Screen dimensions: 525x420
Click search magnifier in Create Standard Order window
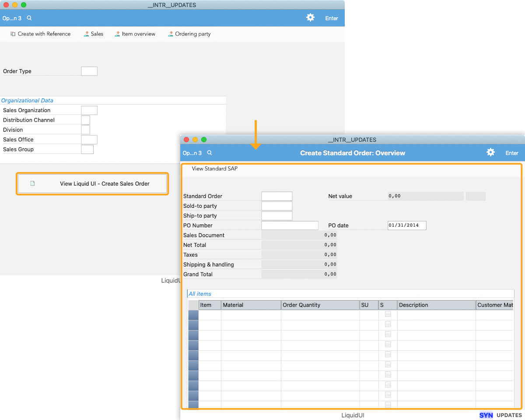click(x=210, y=153)
